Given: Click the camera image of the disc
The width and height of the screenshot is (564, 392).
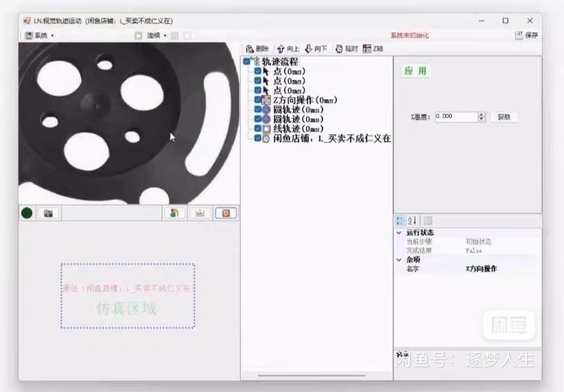Looking at the screenshot, I should (x=129, y=123).
